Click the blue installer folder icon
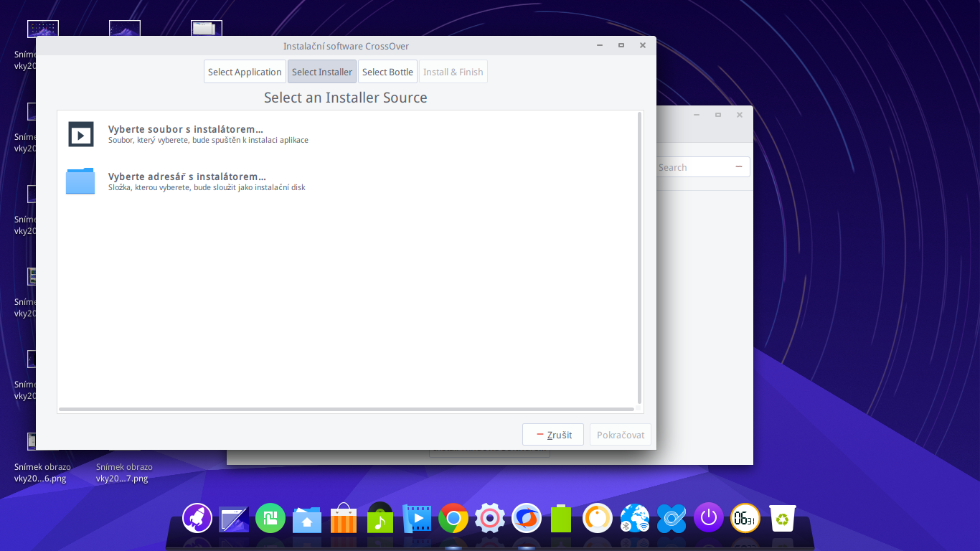 [80, 181]
